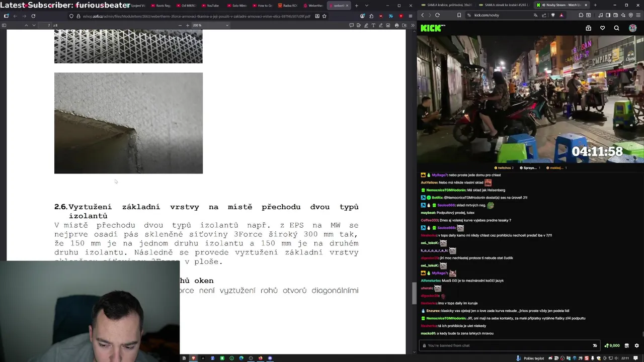
Task: Switch to the Solo Winter tab
Action: [x=236, y=6]
